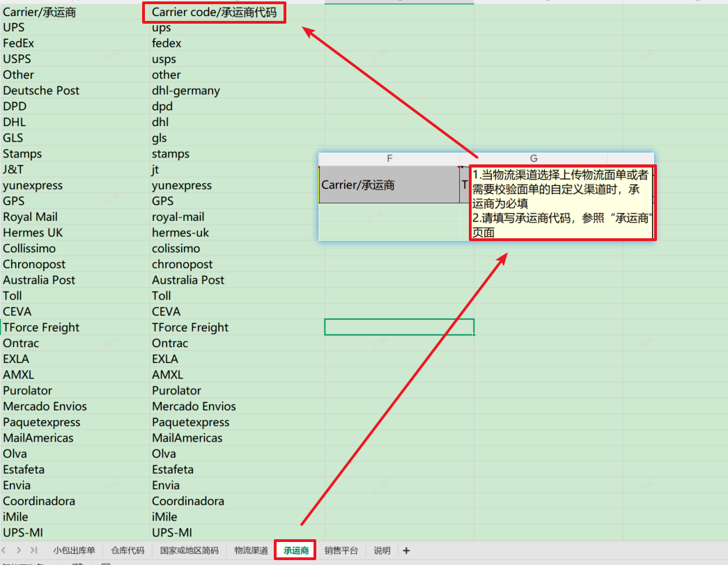Select the AMXL code cell
The height and width of the screenshot is (565, 728).
(237, 375)
